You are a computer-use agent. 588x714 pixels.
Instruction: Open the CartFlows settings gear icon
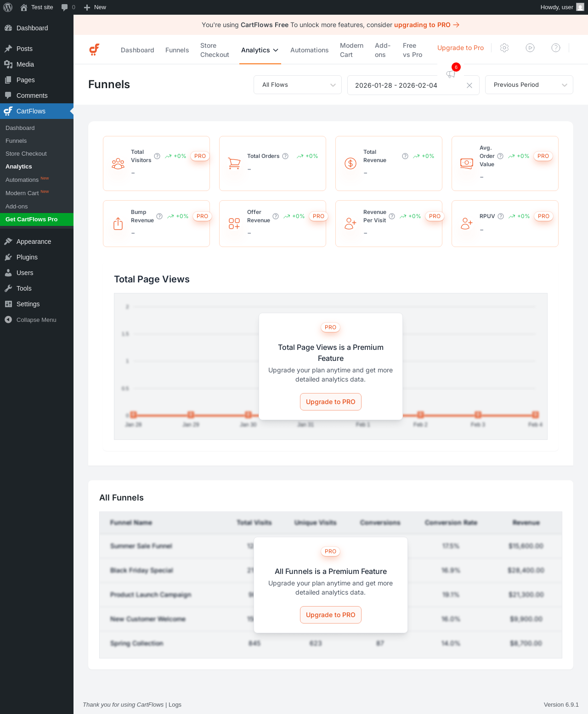click(504, 48)
